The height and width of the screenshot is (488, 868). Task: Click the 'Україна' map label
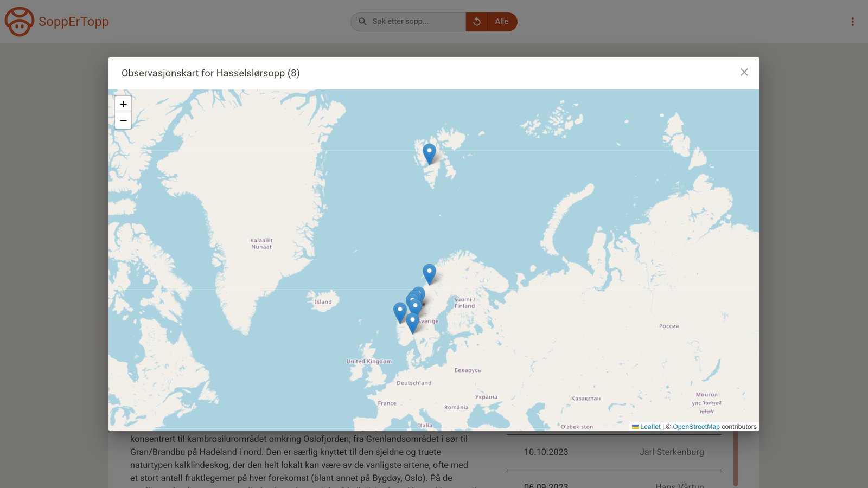click(486, 397)
